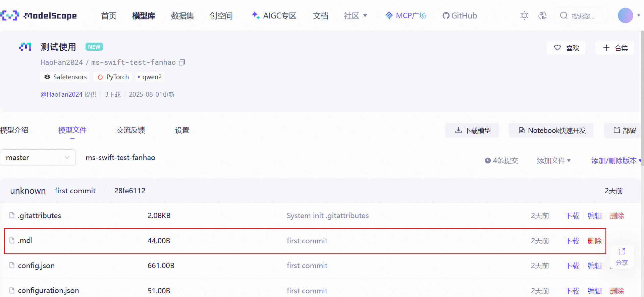Click the commit hash 28fe6112
This screenshot has height=297, width=644.
[130, 191]
